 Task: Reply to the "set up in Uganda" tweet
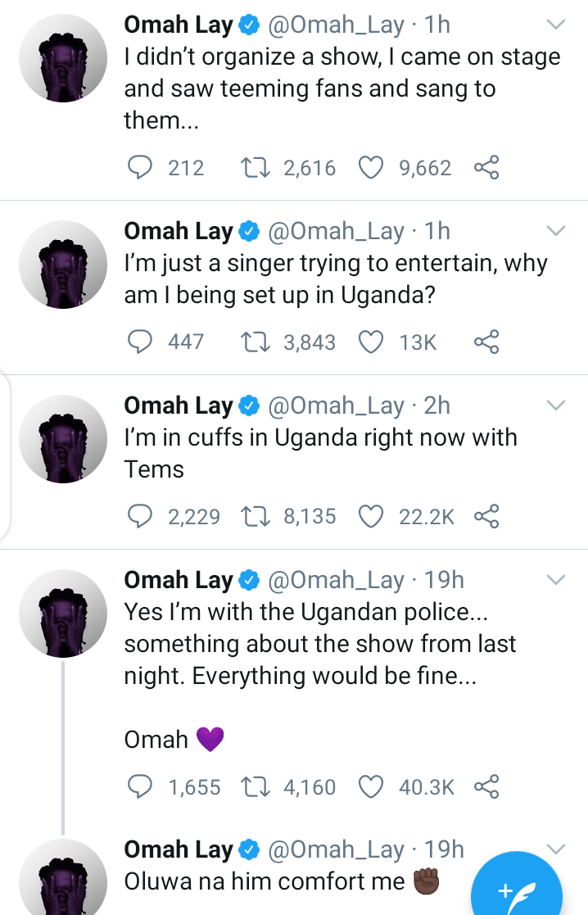(x=142, y=342)
